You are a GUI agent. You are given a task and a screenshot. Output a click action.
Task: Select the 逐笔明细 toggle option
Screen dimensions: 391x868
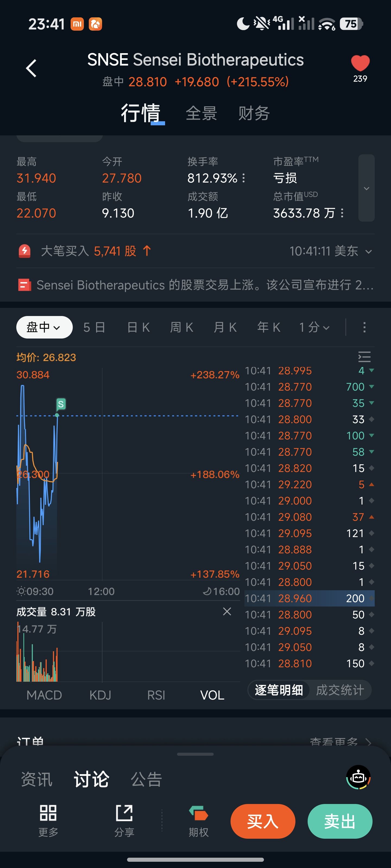(279, 690)
